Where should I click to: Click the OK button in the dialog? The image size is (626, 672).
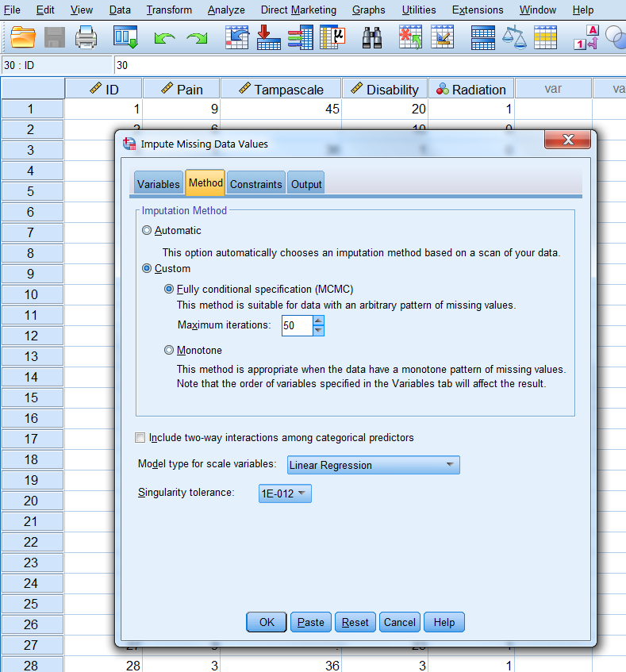click(267, 622)
